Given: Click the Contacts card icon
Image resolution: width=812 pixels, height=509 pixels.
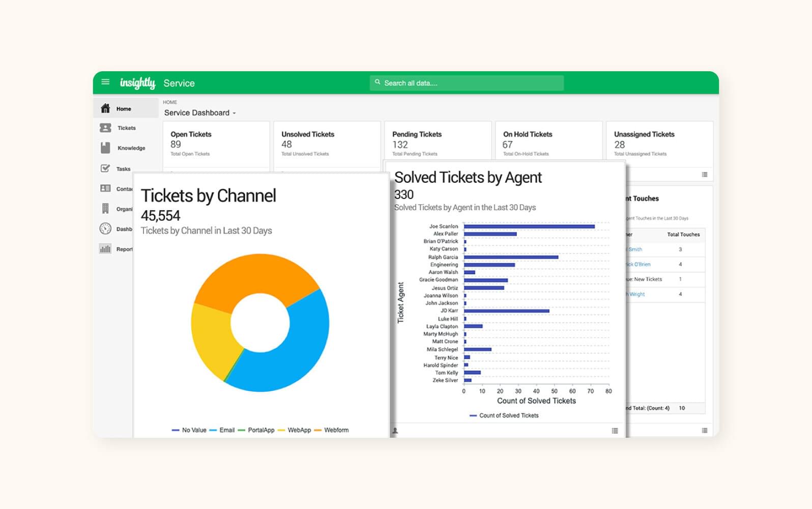Looking at the screenshot, I should pyautogui.click(x=105, y=188).
